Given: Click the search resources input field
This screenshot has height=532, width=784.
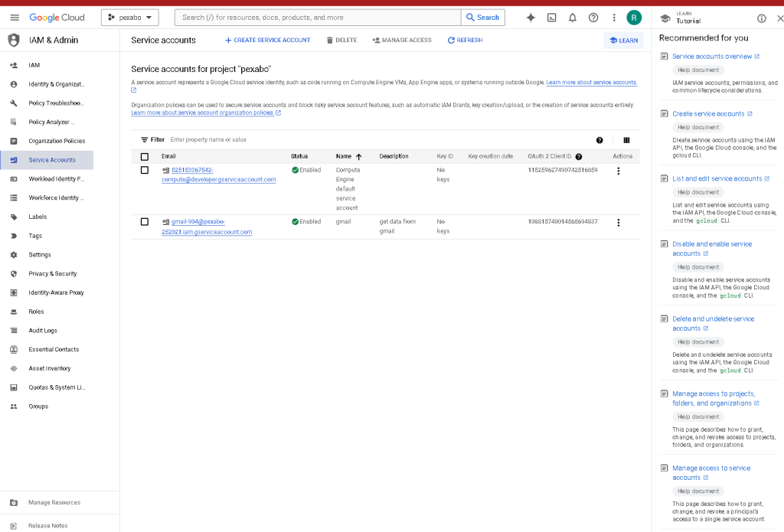Looking at the screenshot, I should (318, 18).
